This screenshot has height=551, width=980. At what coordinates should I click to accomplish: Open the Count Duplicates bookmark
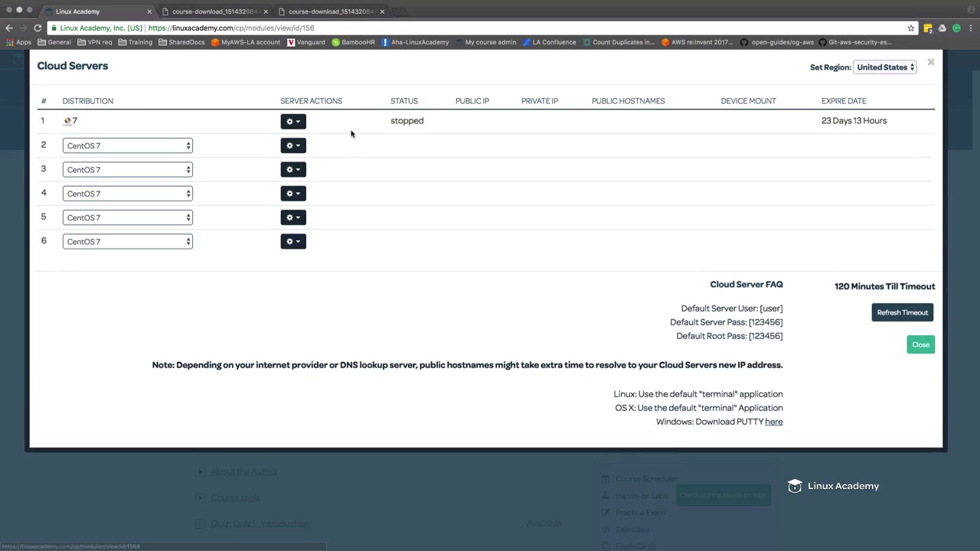619,42
